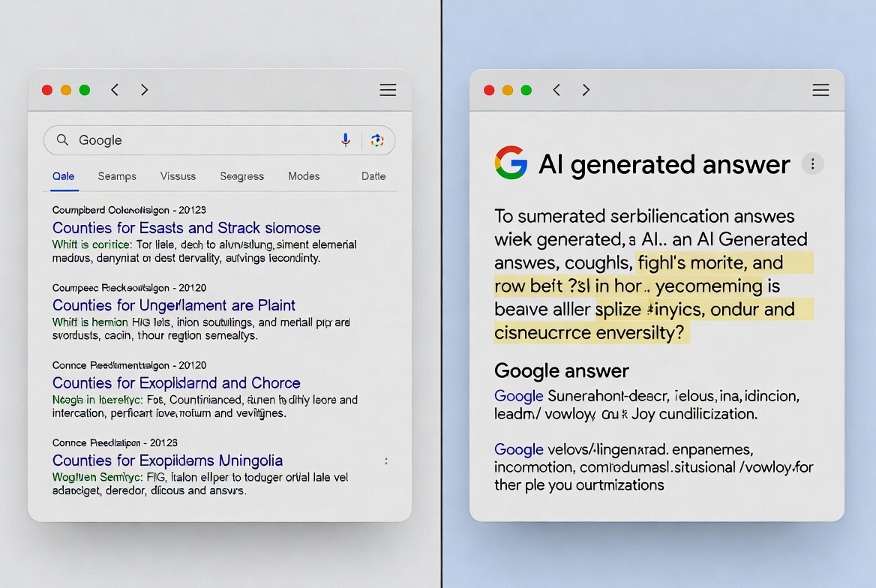The height and width of the screenshot is (588, 876).
Task: Open the Seagress tab
Action: pyautogui.click(x=241, y=176)
